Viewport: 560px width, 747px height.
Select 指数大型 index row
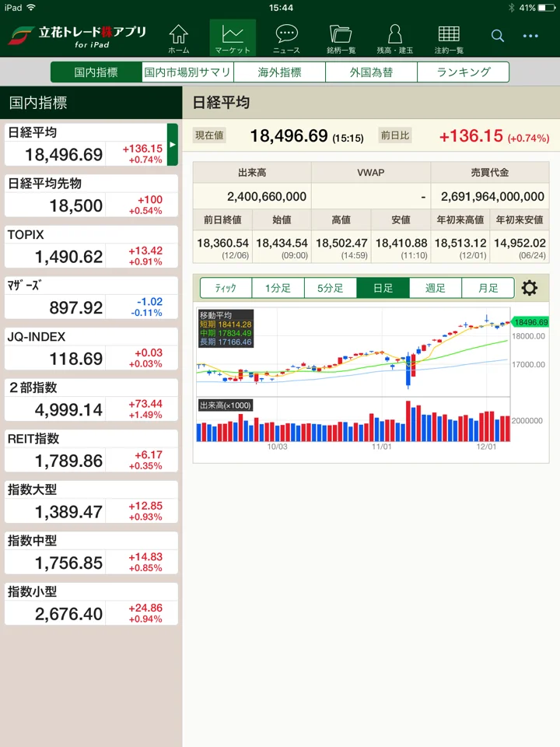tap(91, 501)
